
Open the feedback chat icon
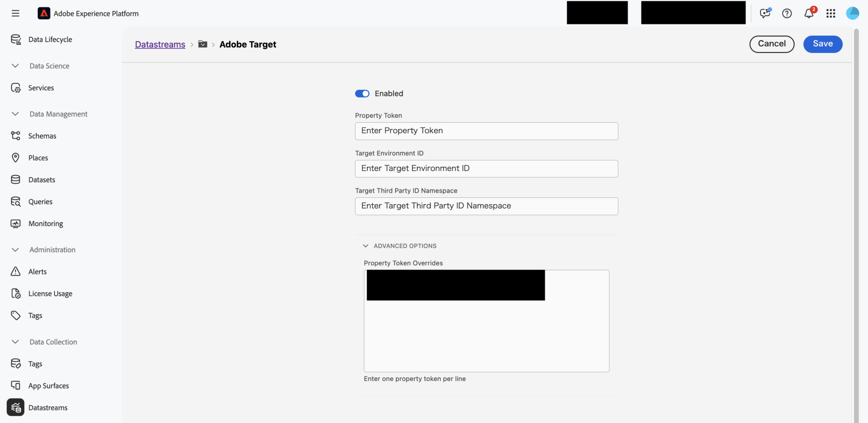pos(765,13)
